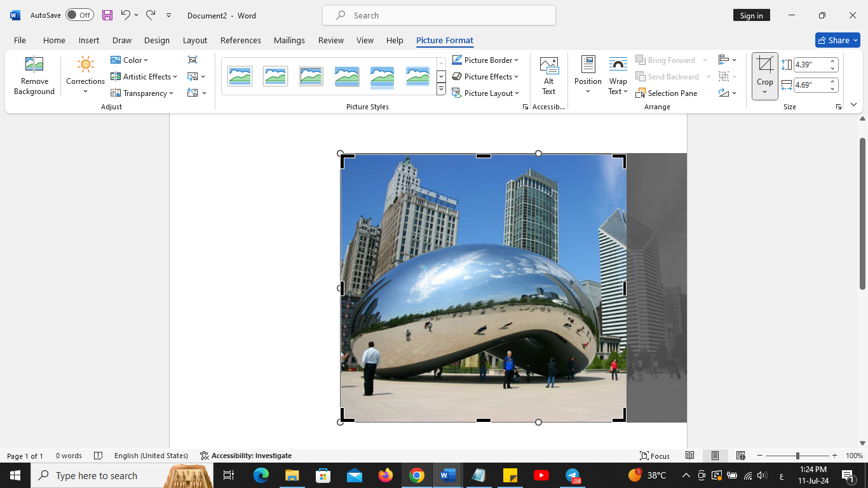
Task: Zoom out with the minus button
Action: [760, 456]
